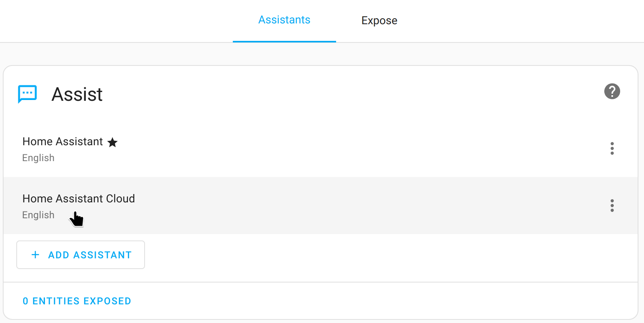Open the 0 Entities Exposed link
Viewport: 644px width, 323px height.
pos(77,301)
